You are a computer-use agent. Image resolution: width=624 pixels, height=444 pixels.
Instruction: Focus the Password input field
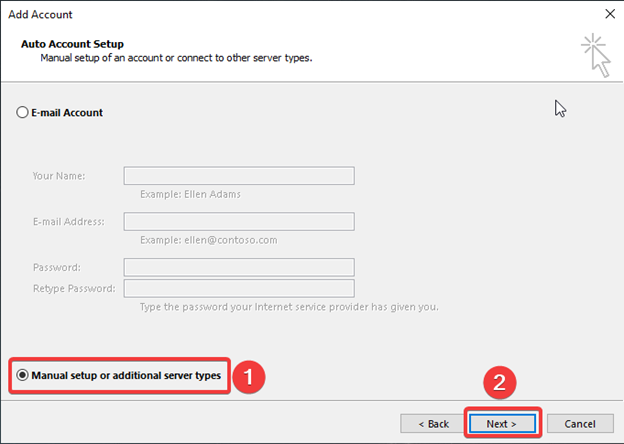coord(239,267)
